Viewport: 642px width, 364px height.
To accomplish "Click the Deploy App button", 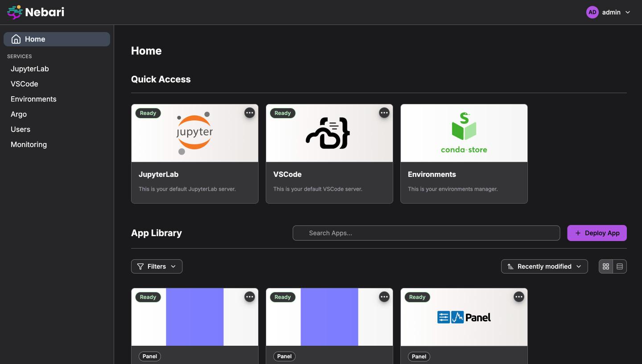I will (597, 233).
